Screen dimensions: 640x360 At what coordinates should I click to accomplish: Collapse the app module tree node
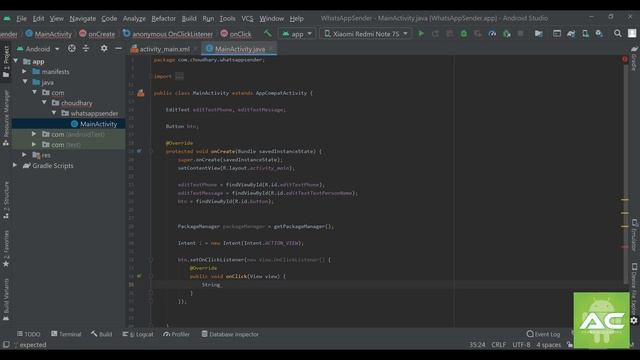tap(16, 61)
